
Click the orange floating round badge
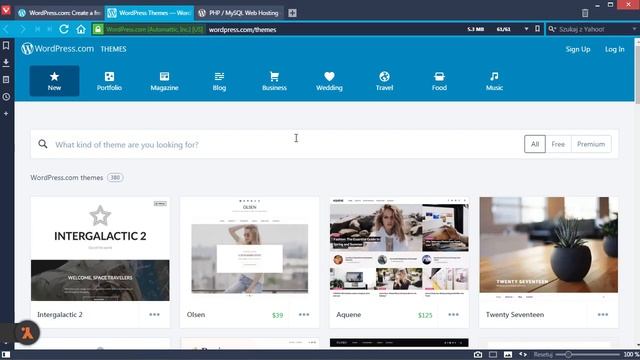[x=27, y=333]
